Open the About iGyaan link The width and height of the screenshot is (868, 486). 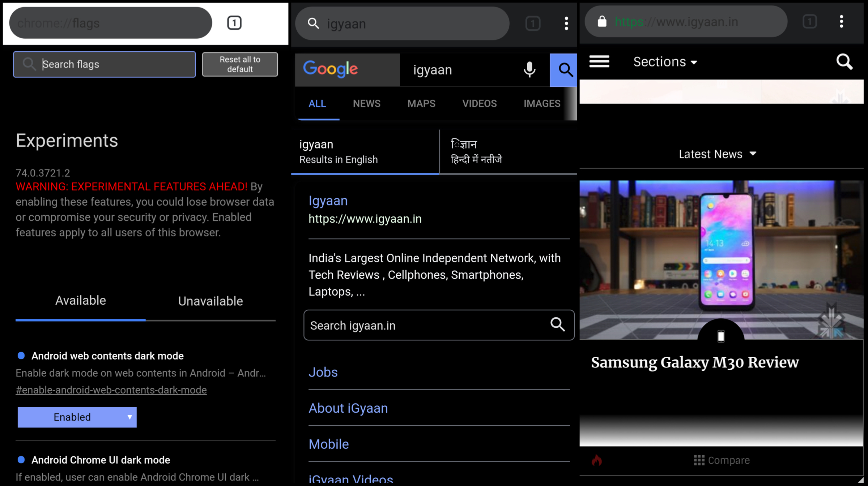click(348, 408)
